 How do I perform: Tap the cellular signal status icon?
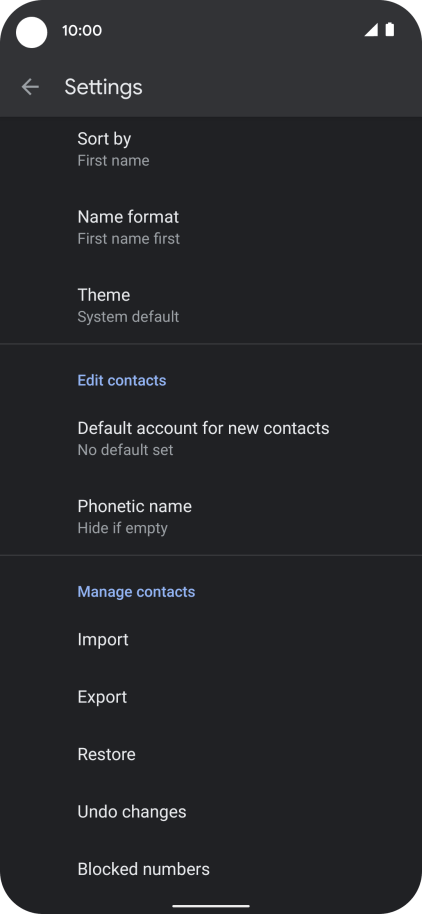(371, 30)
